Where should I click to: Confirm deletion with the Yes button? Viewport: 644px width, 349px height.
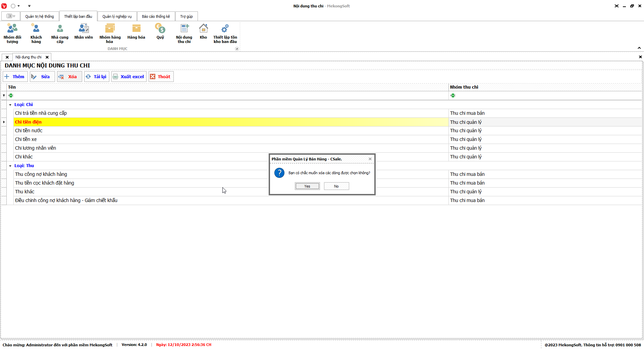307,186
